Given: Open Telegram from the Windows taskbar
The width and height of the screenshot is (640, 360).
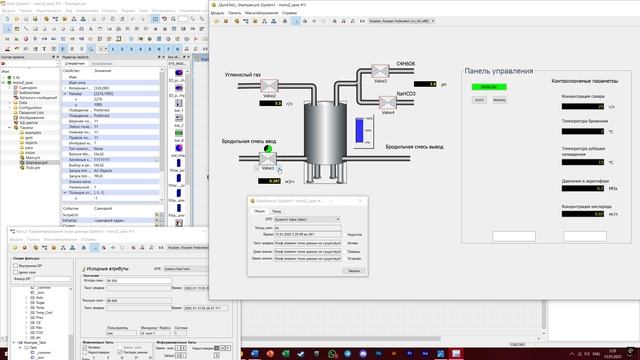Looking at the screenshot, I should point(347,353).
